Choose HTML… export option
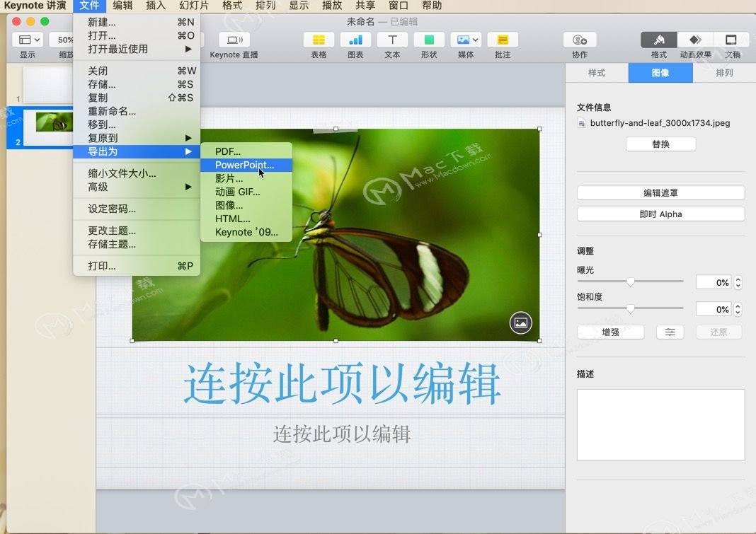Screen dimensions: 756x534 pos(246,219)
